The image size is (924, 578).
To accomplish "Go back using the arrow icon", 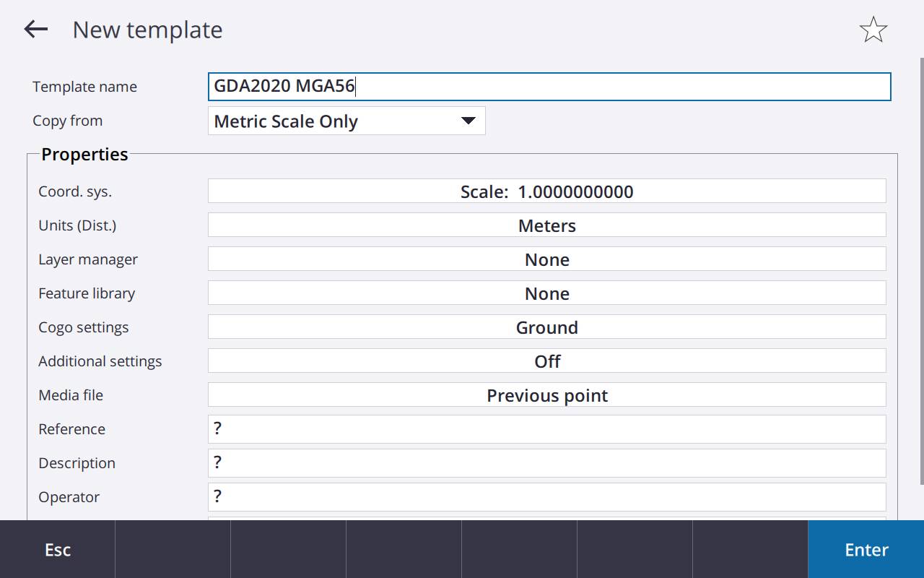I will tap(35, 29).
